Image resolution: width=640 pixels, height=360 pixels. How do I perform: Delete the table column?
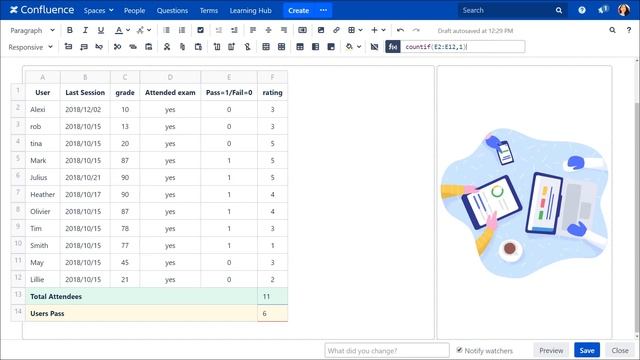[248, 47]
